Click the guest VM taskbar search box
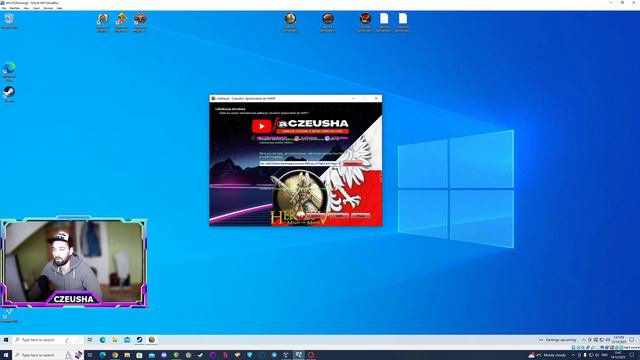 47,340
